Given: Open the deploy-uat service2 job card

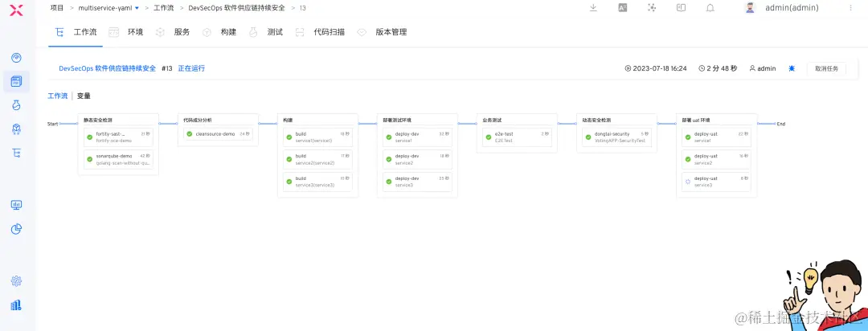Looking at the screenshot, I should 716,159.
